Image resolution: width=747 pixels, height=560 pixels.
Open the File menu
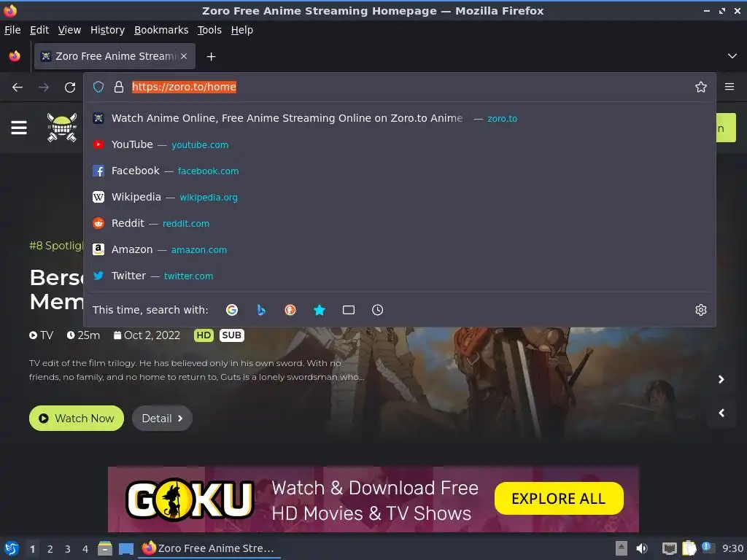click(12, 30)
